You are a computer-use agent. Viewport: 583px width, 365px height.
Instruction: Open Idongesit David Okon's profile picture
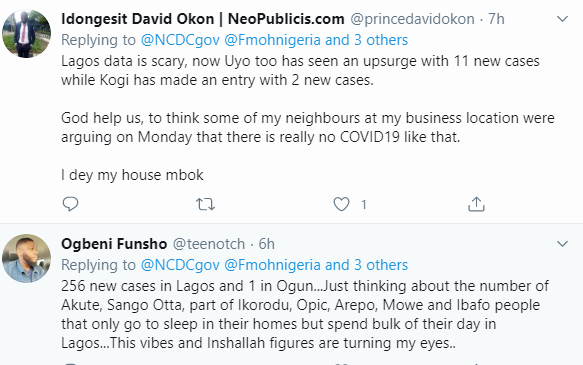point(26,34)
